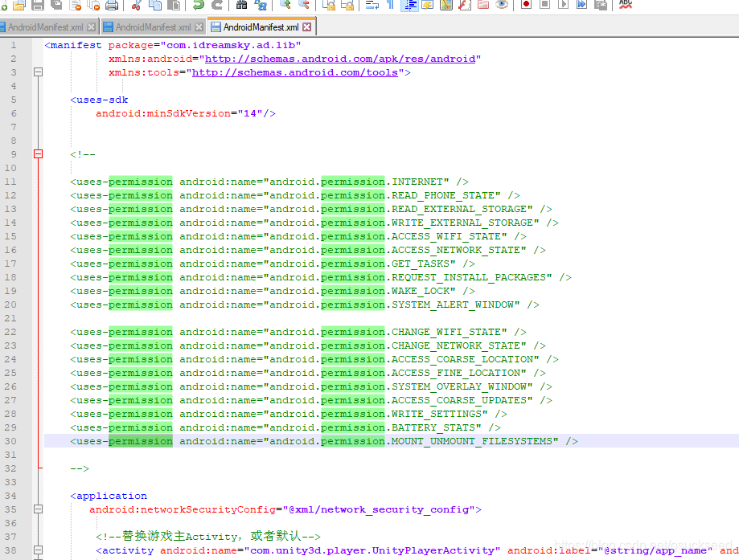The width and height of the screenshot is (739, 560).
Task: Click the REQUEST_INSTALL_PACKAGES permission text
Action: pos(469,277)
